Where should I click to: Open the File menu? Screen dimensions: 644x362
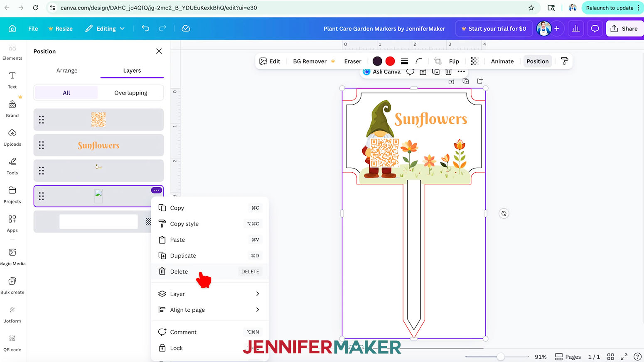(33, 29)
